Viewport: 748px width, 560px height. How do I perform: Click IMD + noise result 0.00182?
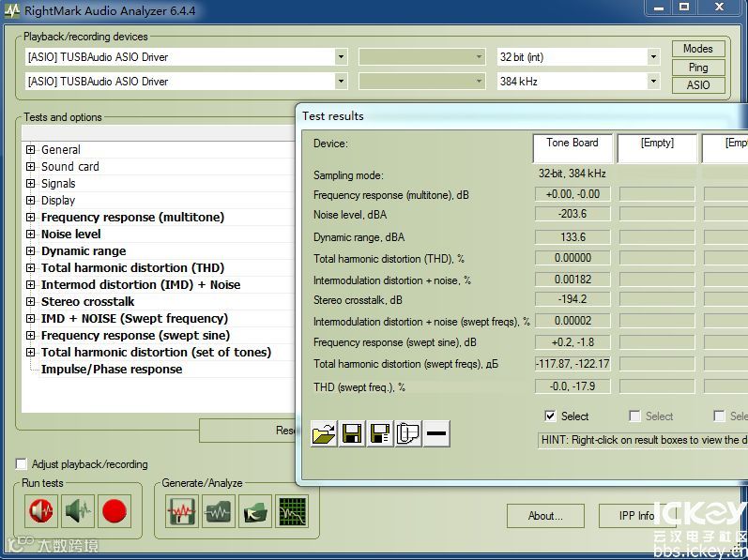pyautogui.click(x=572, y=280)
